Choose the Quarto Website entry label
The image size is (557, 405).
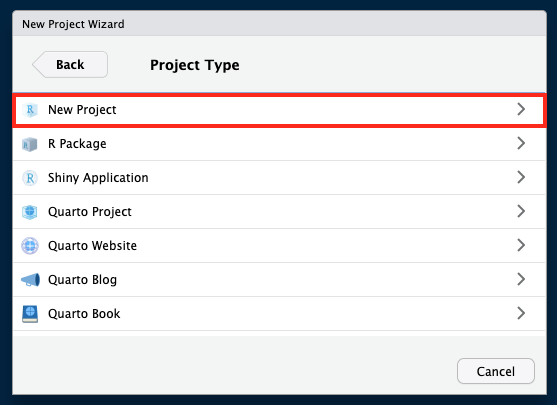click(x=92, y=245)
